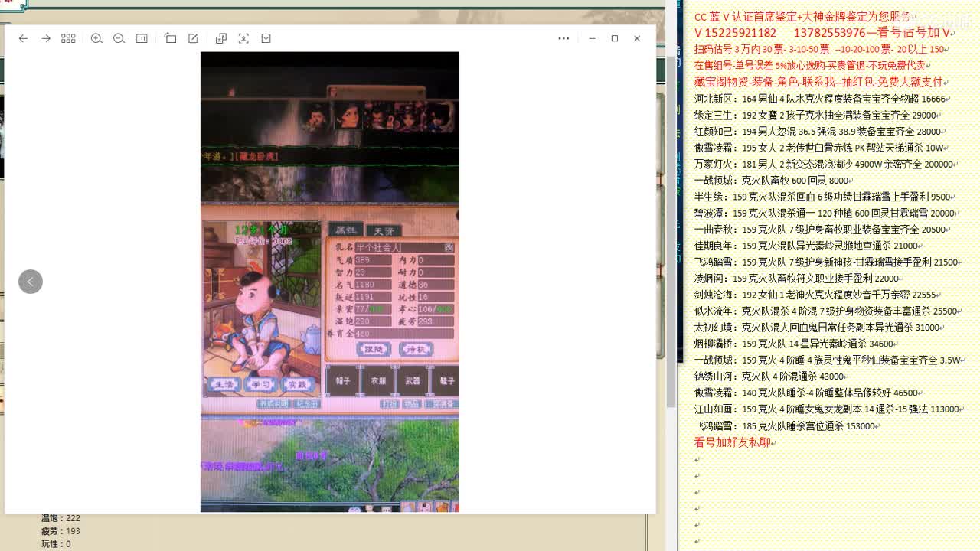Click '疲劳：193' in the background window
The height and width of the screenshot is (551, 980).
[60, 531]
